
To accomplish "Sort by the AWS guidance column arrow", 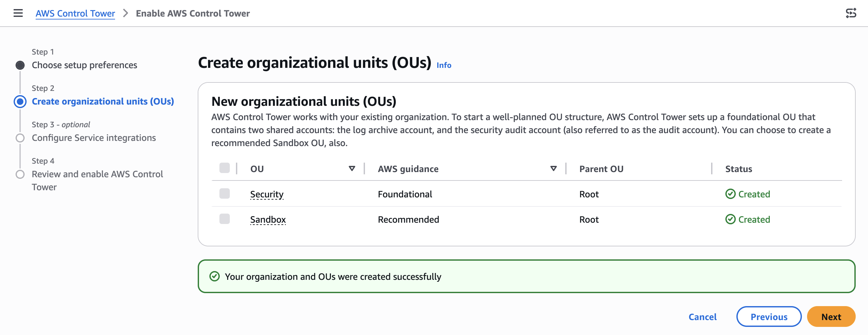I will tap(553, 168).
